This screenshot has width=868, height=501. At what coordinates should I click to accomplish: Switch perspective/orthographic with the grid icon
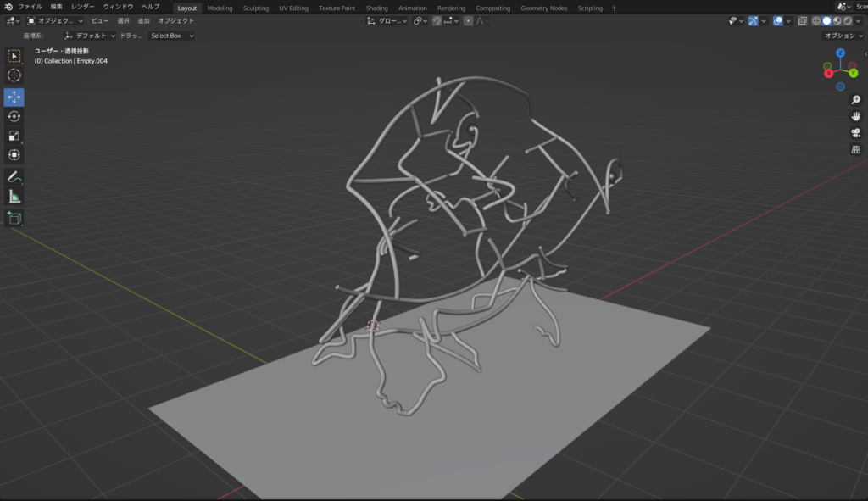[856, 149]
